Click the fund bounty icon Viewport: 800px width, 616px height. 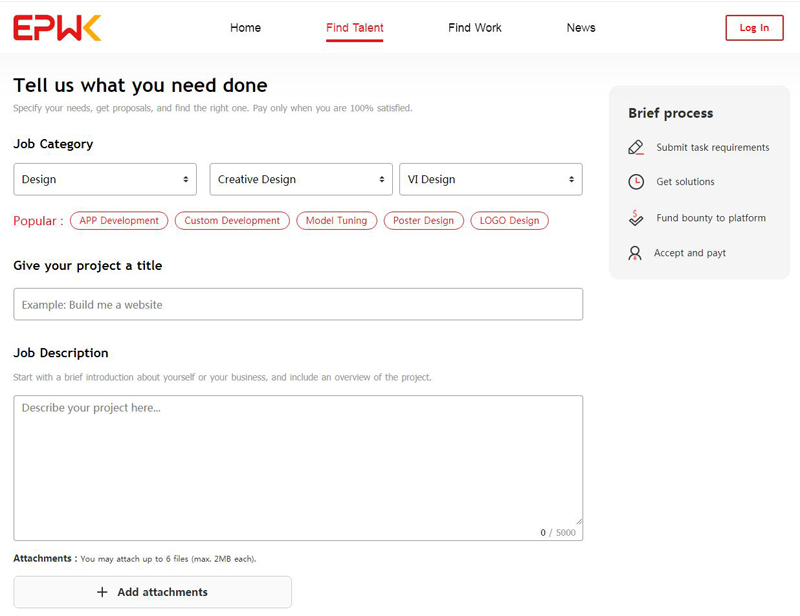pyautogui.click(x=635, y=217)
